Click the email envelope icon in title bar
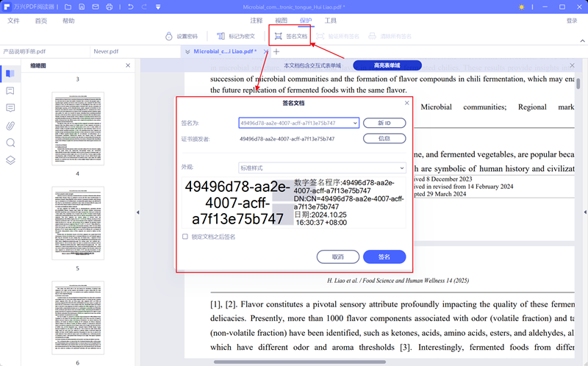 pos(96,7)
